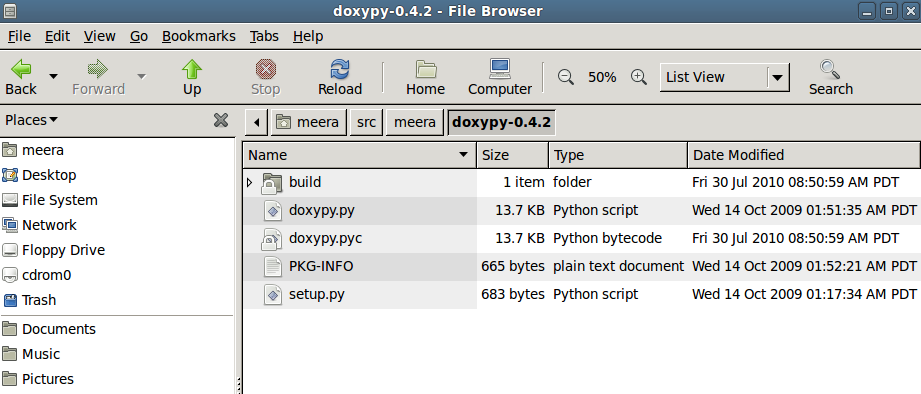Open the Places pane selector dropdown

pos(31,120)
